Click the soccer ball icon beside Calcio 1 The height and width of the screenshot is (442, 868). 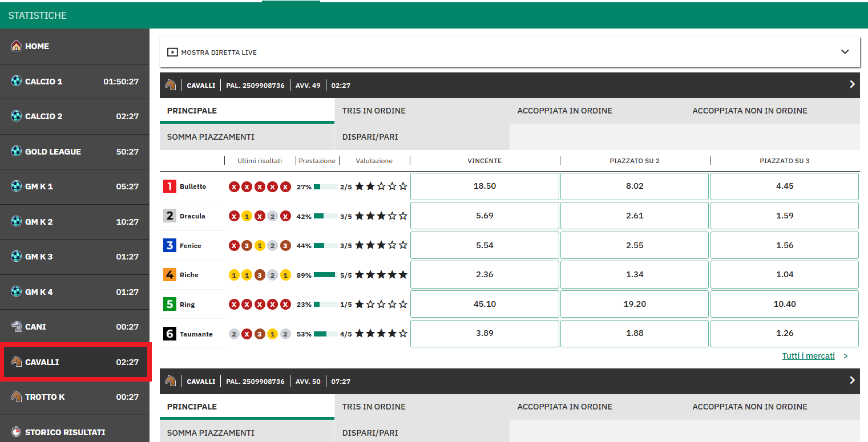coord(16,81)
